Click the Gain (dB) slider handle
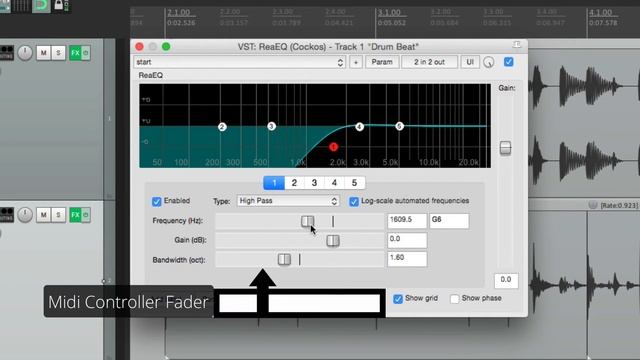This screenshot has width=640, height=360. click(x=333, y=241)
